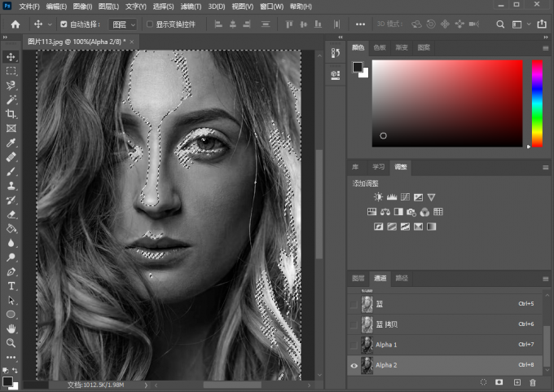The image size is (554, 392).
Task: Select the Hand tool
Action: pyautogui.click(x=11, y=328)
